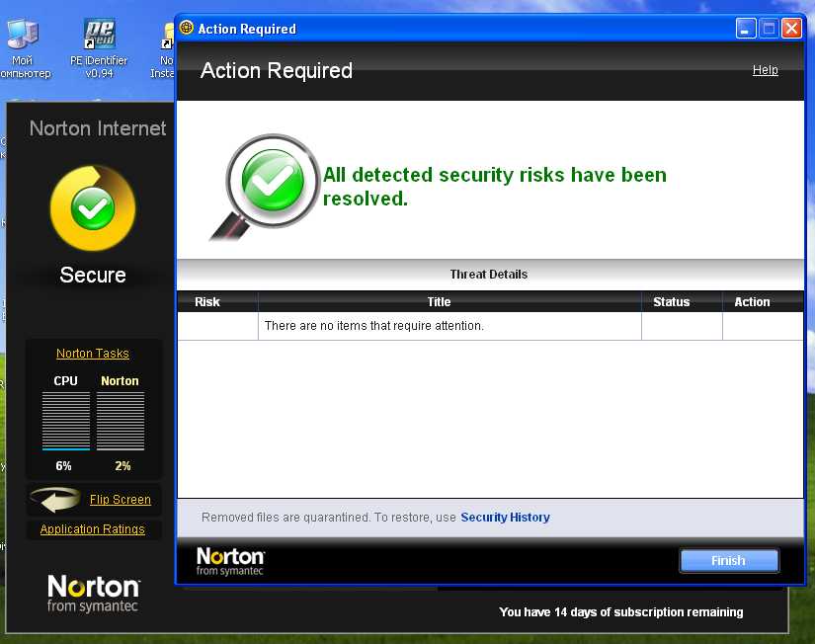Click the Norton from symantec logo in sidebar
Image resolution: width=815 pixels, height=644 pixels.
click(x=93, y=594)
